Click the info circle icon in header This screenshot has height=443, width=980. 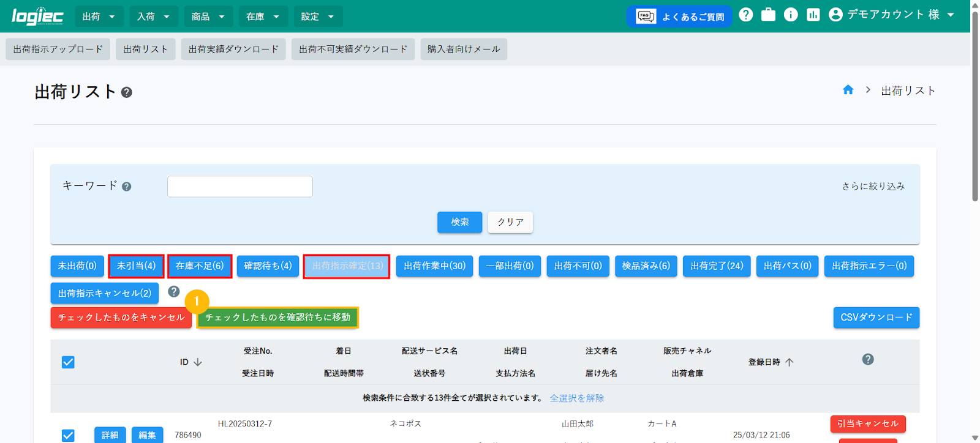coord(791,15)
